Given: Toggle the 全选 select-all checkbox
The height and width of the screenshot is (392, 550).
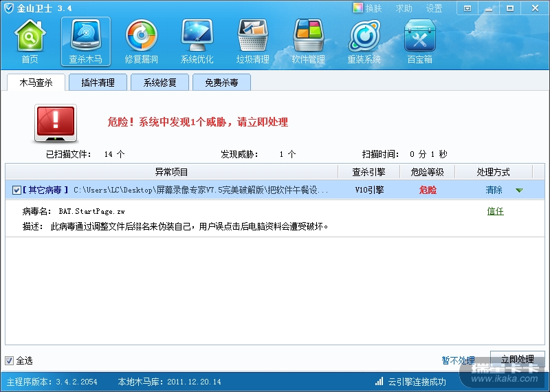Looking at the screenshot, I should coord(9,360).
